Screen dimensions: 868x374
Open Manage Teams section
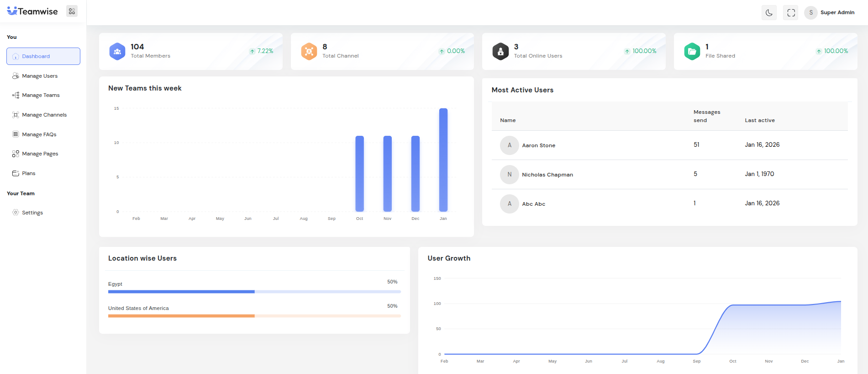[x=41, y=95]
